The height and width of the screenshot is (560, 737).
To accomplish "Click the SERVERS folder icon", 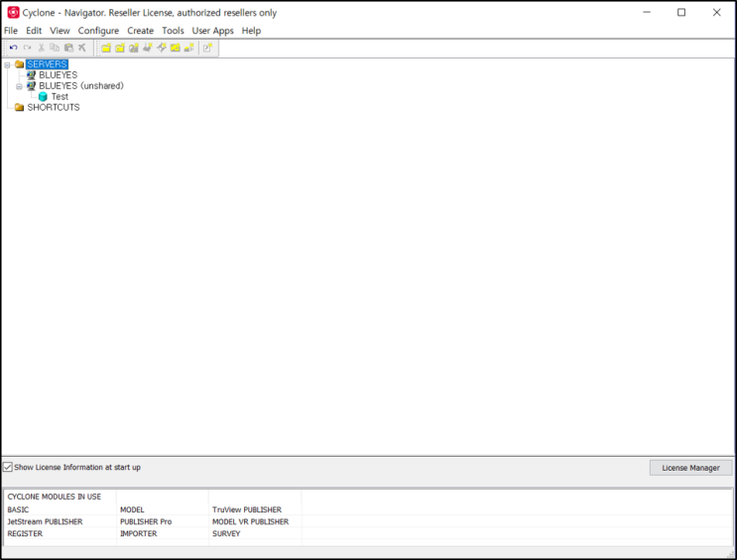I will click(x=19, y=63).
